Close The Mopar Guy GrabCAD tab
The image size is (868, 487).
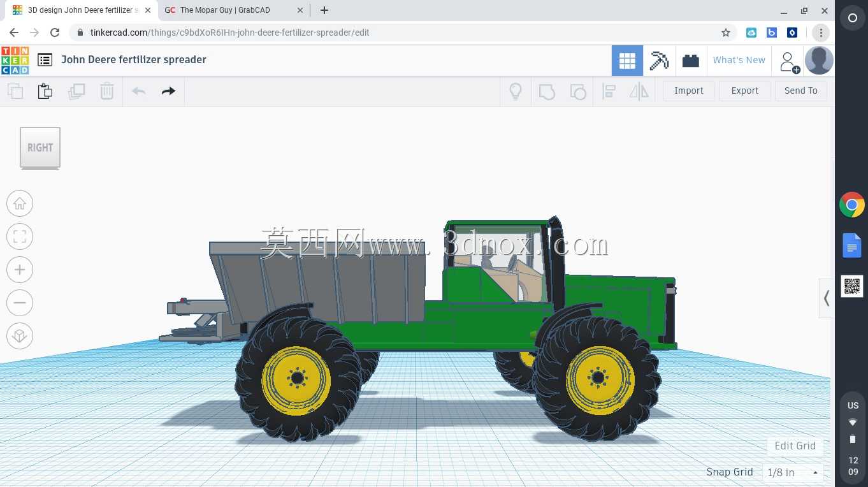tap(300, 10)
